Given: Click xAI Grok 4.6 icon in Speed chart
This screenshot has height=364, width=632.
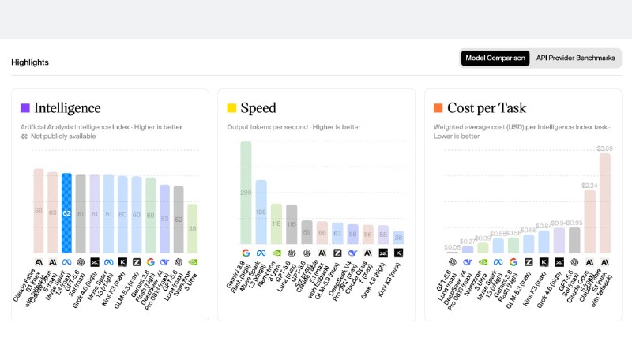Looking at the screenshot, I should coord(383,253).
